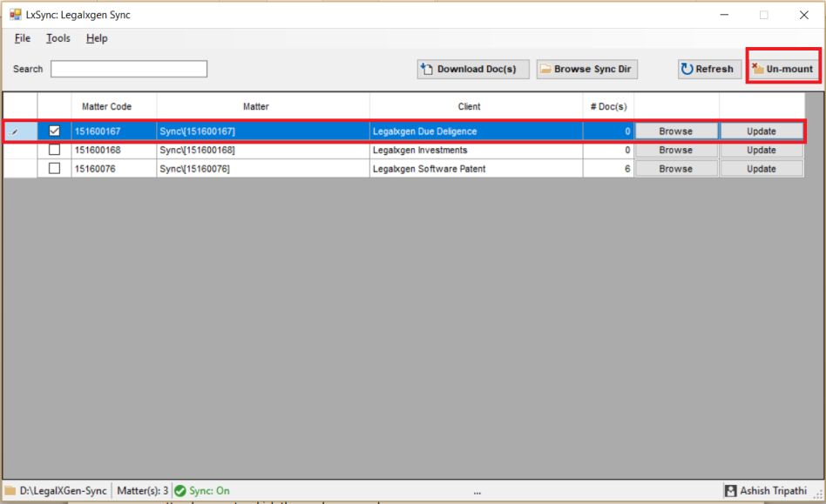
Task: Click the LxSync app icon in title bar
Action: pyautogui.click(x=15, y=15)
